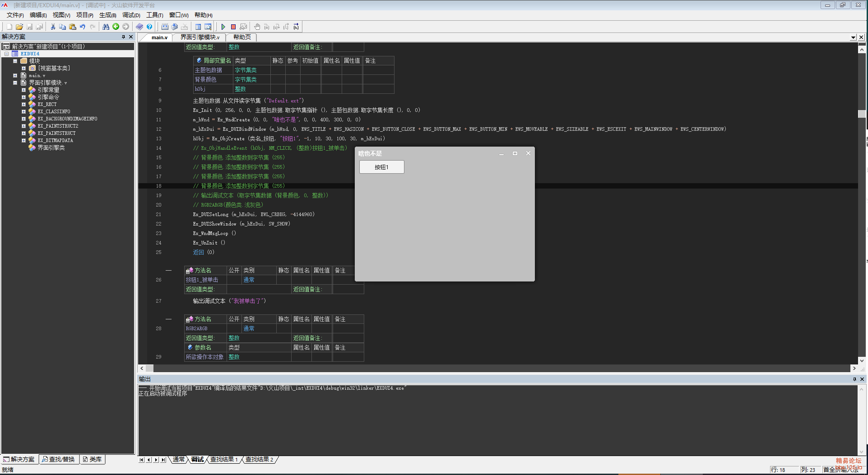This screenshot has width=868, height=475.
Task: Click the hand breakpoint toolbar icon
Action: pyautogui.click(x=257, y=27)
